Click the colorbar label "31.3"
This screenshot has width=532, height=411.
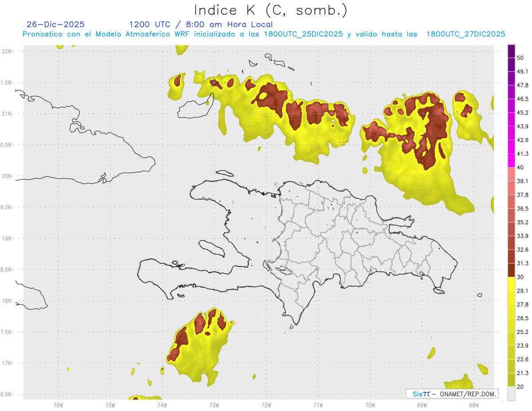tap(523, 263)
